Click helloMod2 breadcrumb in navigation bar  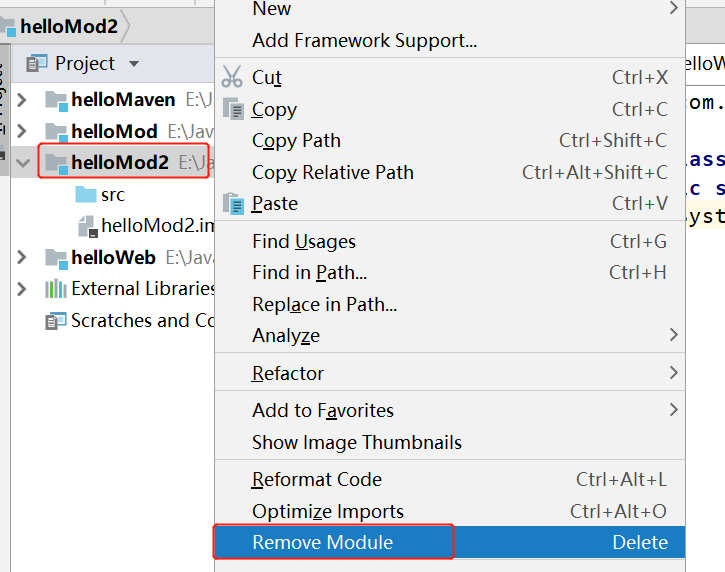click(x=68, y=26)
